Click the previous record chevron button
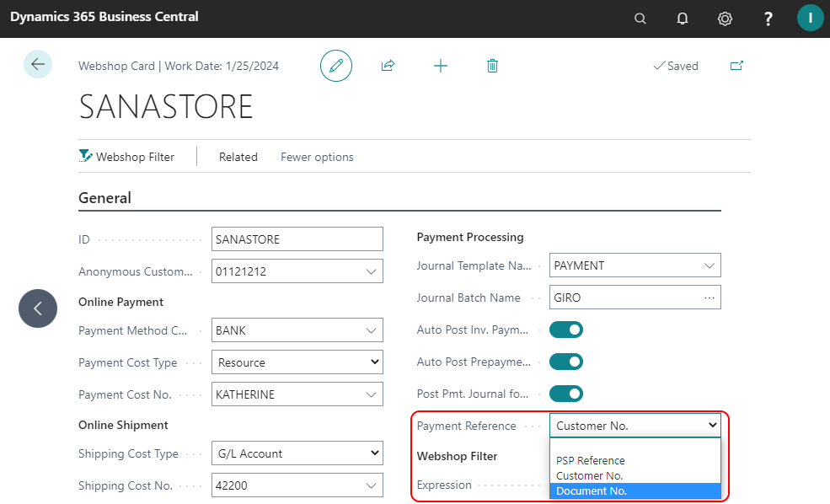 38,308
